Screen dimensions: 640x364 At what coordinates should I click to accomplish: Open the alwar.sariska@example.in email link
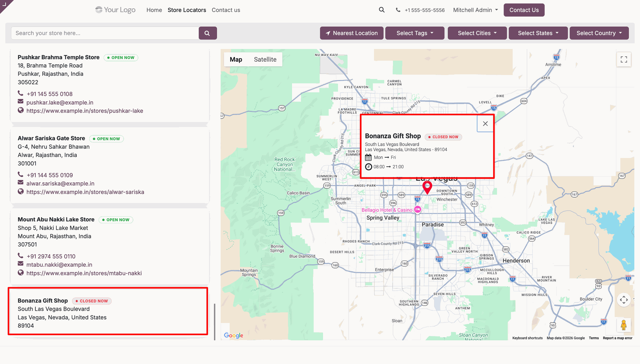(60, 183)
